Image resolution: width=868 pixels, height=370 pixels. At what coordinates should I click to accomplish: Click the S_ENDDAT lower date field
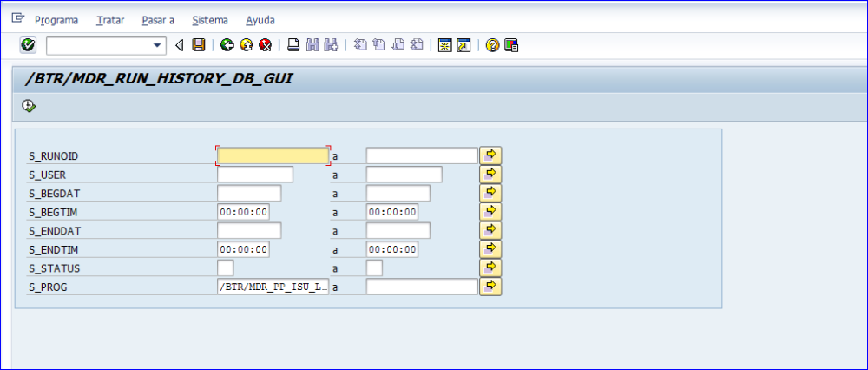click(249, 230)
